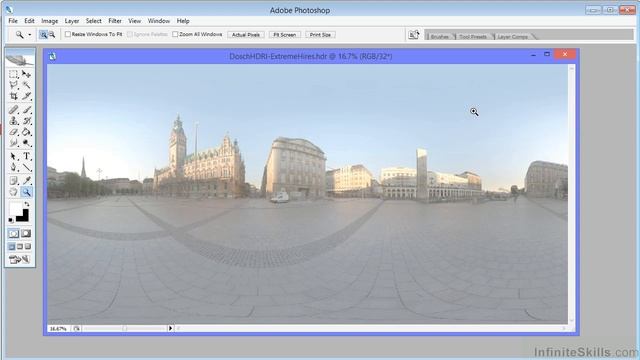This screenshot has height=360, width=640.
Task: Switch to Quick Mask mode
Action: pyautogui.click(x=26, y=233)
